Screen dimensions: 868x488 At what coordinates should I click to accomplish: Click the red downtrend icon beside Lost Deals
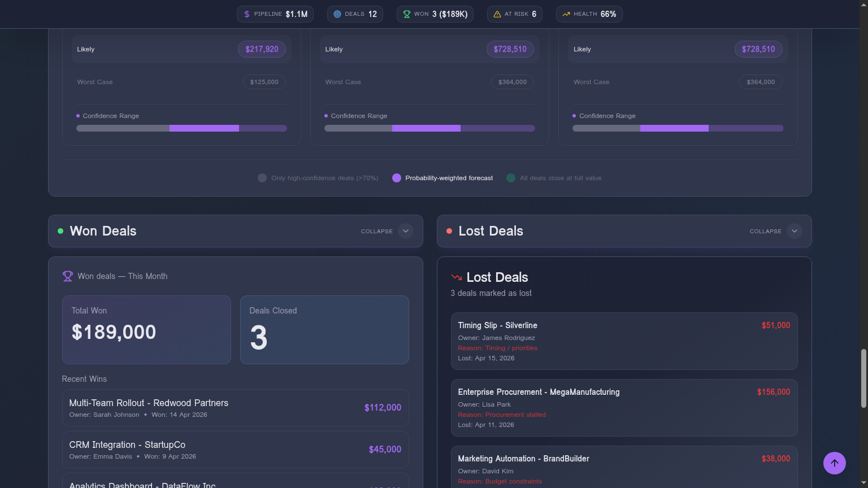click(457, 277)
